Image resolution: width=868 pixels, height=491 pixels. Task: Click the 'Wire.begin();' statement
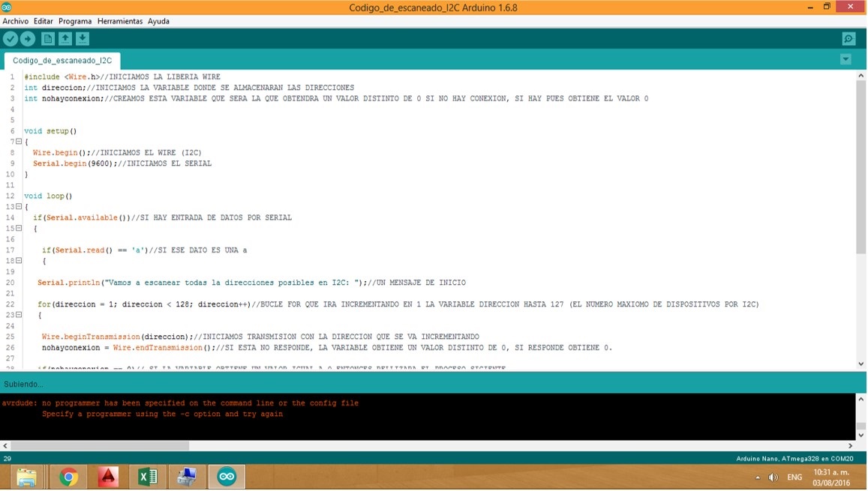[117, 153]
